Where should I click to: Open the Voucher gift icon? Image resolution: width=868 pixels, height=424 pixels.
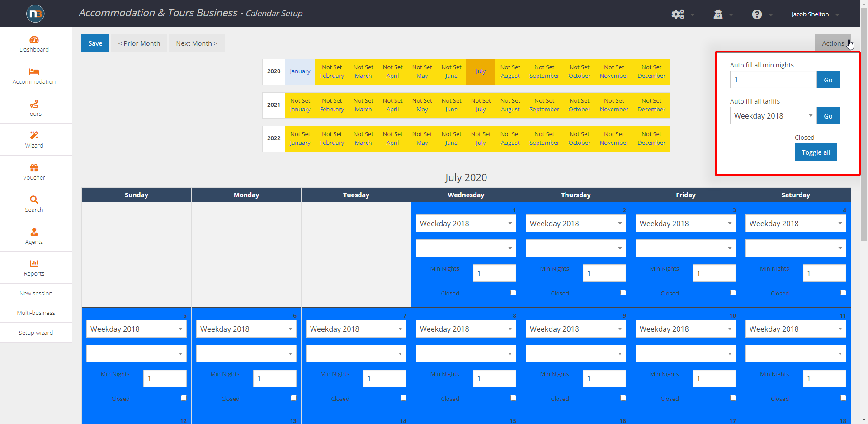34,167
